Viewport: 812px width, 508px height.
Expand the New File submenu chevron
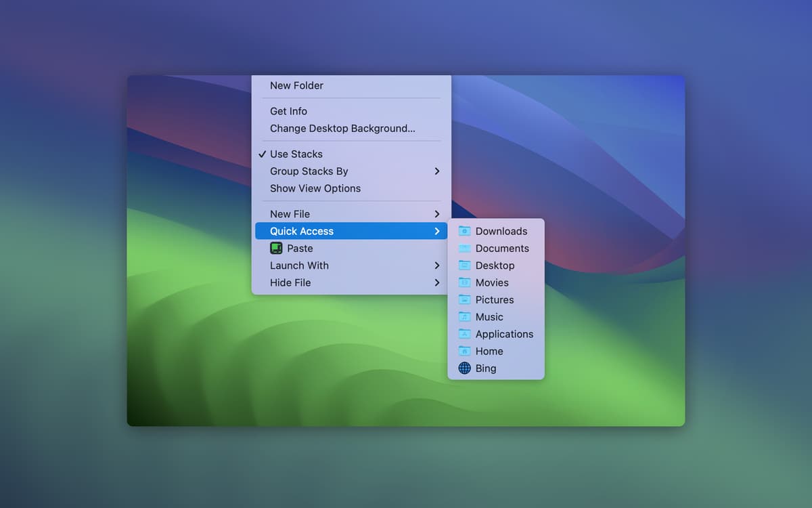tap(437, 214)
